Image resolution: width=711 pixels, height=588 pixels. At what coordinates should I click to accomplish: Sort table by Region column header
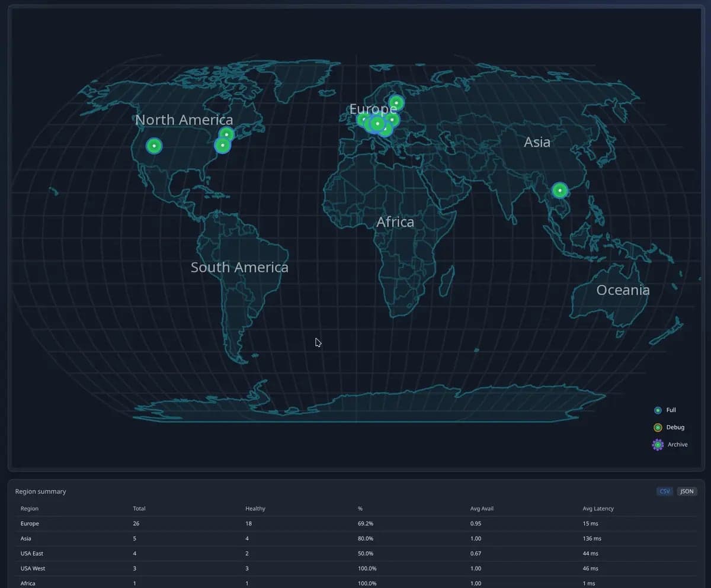pyautogui.click(x=30, y=509)
